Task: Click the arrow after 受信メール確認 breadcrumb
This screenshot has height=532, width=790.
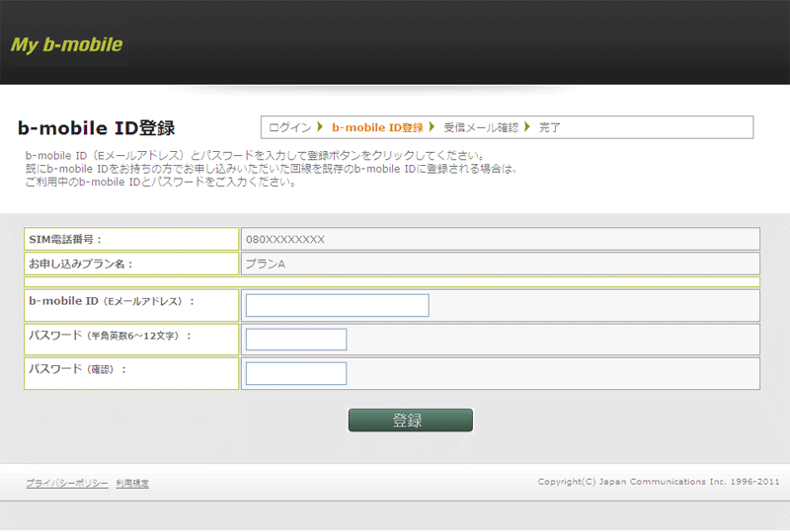Action: pyautogui.click(x=527, y=127)
